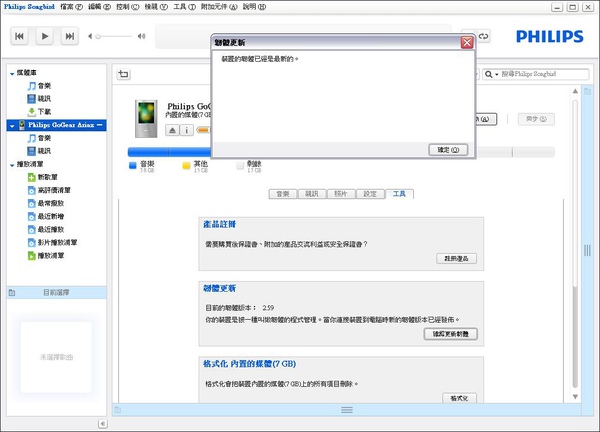This screenshot has width=600, height=432.
Task: Switch to the 視訊 device tab
Action: tap(312, 194)
